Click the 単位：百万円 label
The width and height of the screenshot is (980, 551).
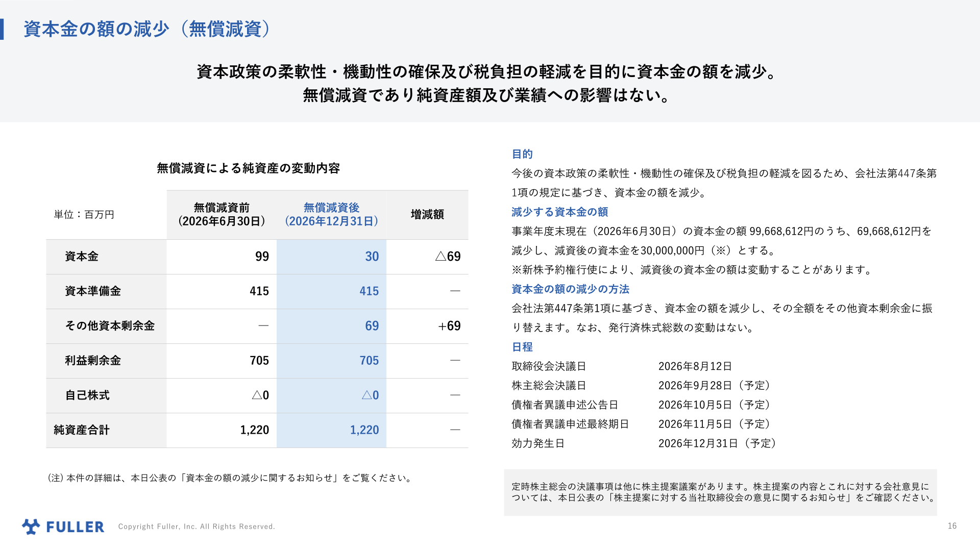point(84,215)
